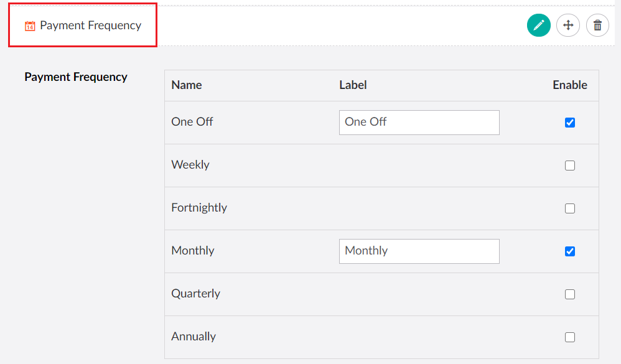This screenshot has width=621, height=364.
Task: Click the Name column header
Action: click(x=186, y=85)
